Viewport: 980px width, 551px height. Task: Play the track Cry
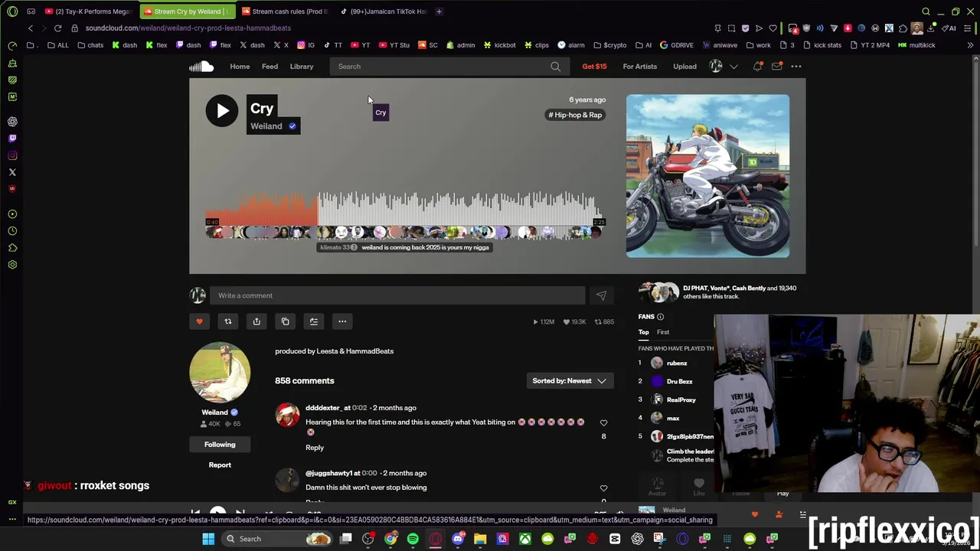[x=222, y=111]
